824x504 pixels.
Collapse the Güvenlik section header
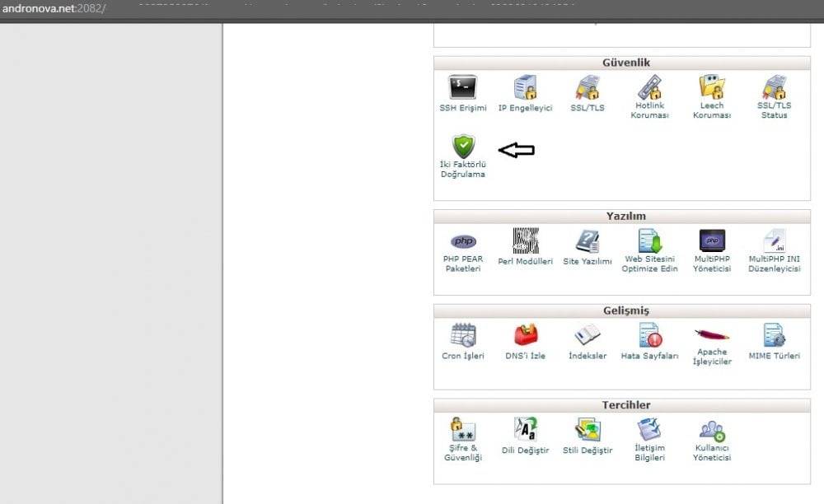[x=622, y=63]
